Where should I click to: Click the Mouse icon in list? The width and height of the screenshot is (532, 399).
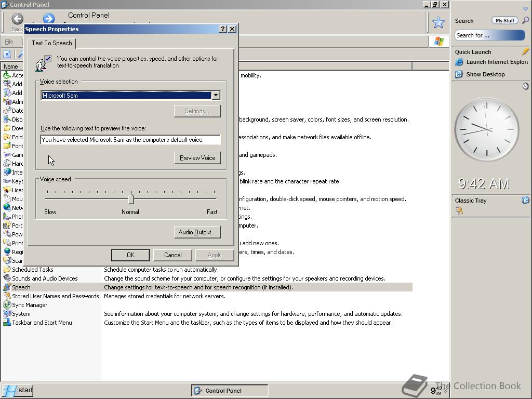7,198
